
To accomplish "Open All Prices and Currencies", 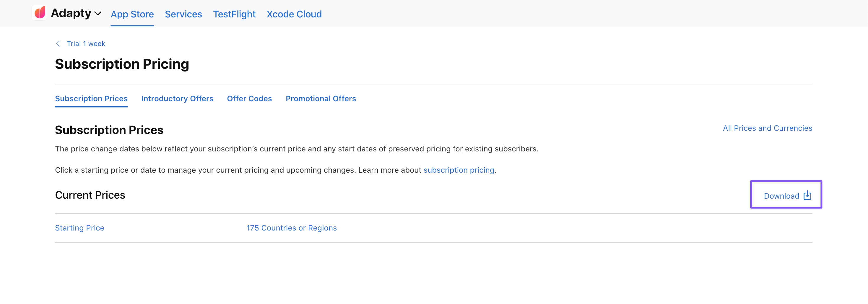I will tap(767, 128).
